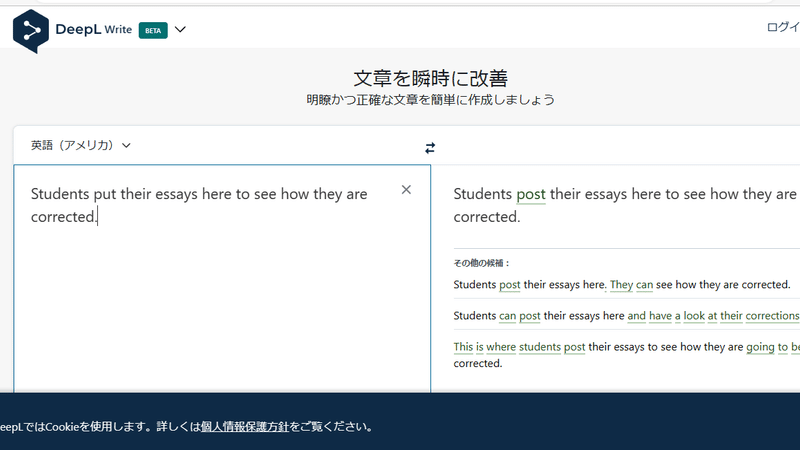Click the chevron next to 英語（アメリカ）
This screenshot has height=450, width=800.
coord(126,146)
